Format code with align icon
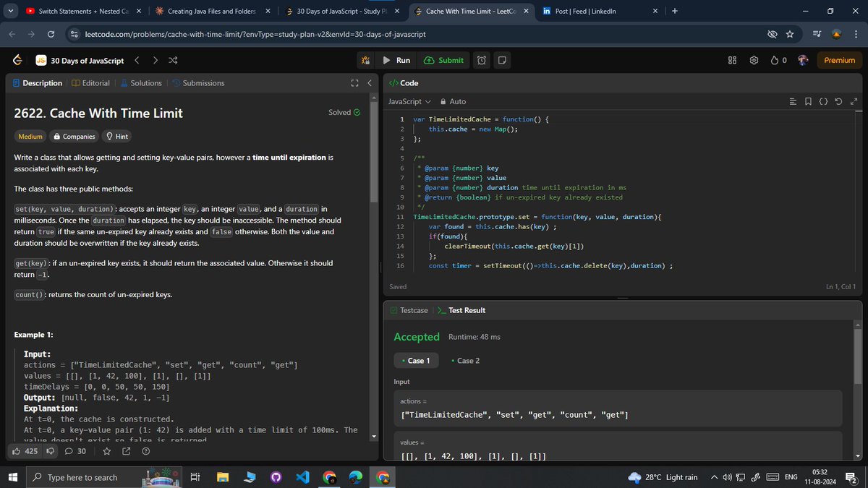This screenshot has width=868, height=488. point(793,102)
